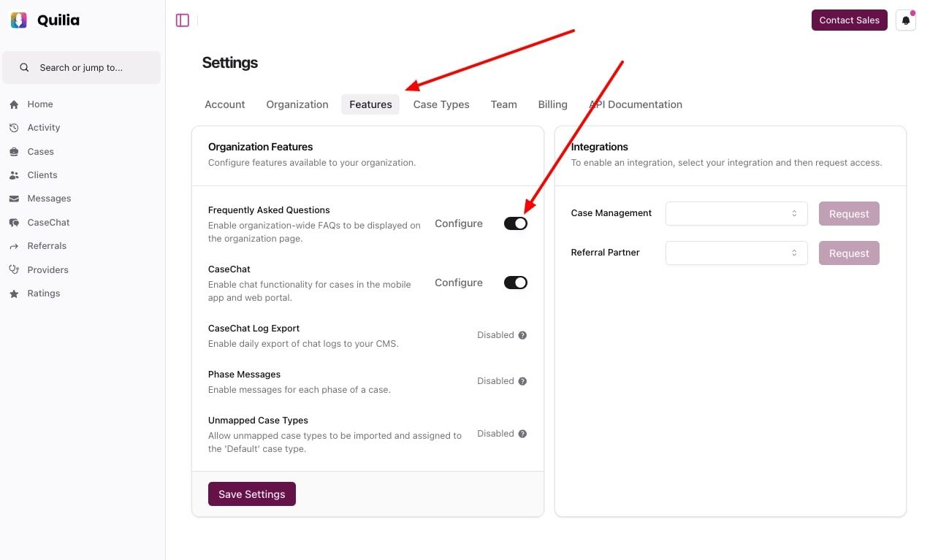Switch to the Account tab
930x560 pixels.
[x=225, y=104]
